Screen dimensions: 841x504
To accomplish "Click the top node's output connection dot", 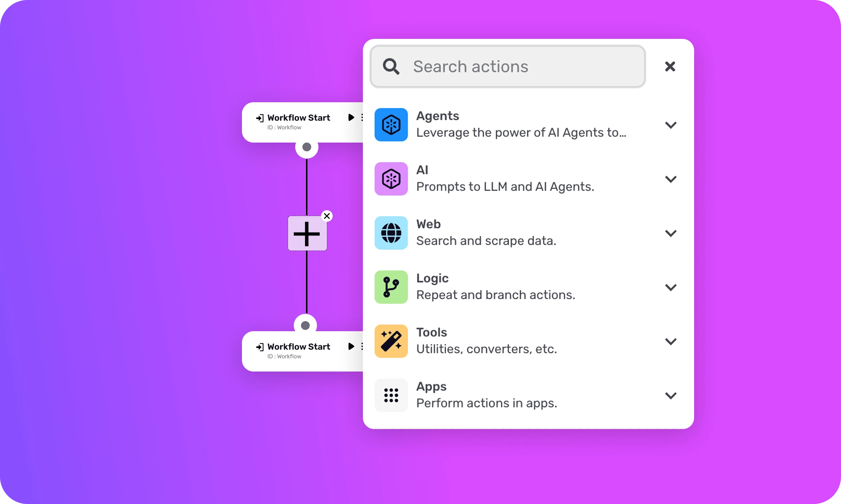I will (306, 147).
